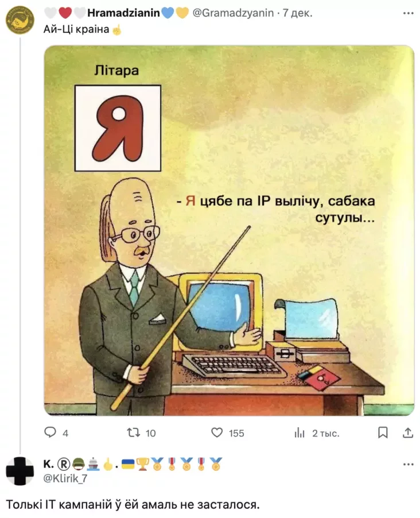Select the reply text about IT кампаній
This screenshot has width=420, height=518.
coord(133,504)
